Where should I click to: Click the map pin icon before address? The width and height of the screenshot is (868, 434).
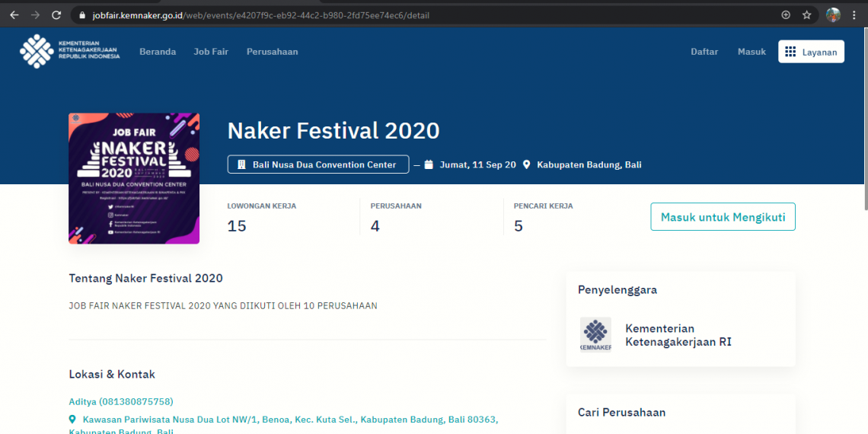[x=72, y=420]
